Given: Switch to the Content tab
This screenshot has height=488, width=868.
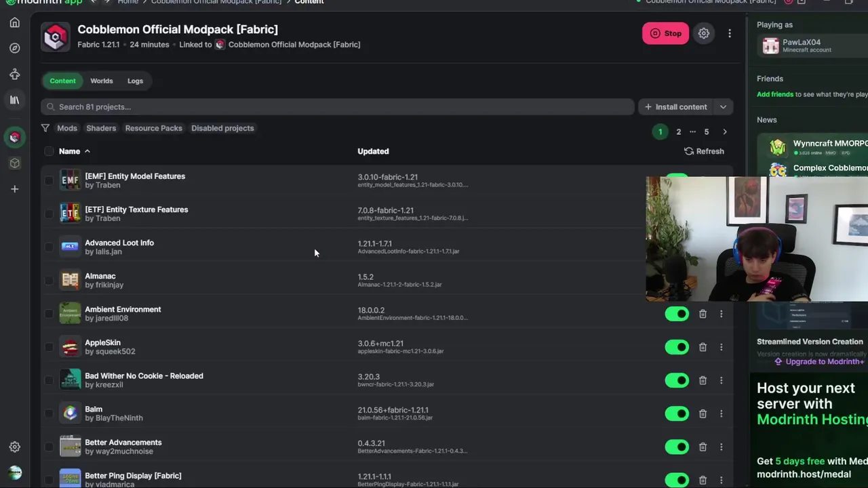Looking at the screenshot, I should (x=62, y=81).
